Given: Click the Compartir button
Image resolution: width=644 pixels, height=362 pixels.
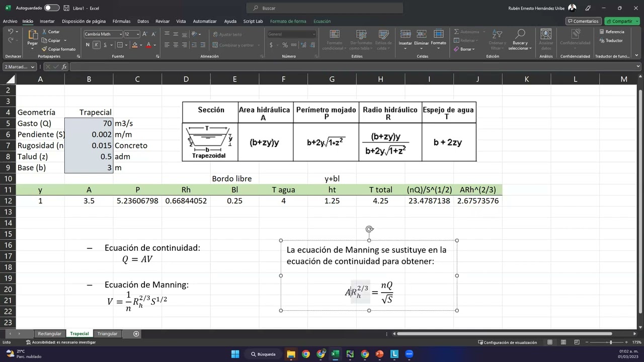Looking at the screenshot, I should (622, 21).
